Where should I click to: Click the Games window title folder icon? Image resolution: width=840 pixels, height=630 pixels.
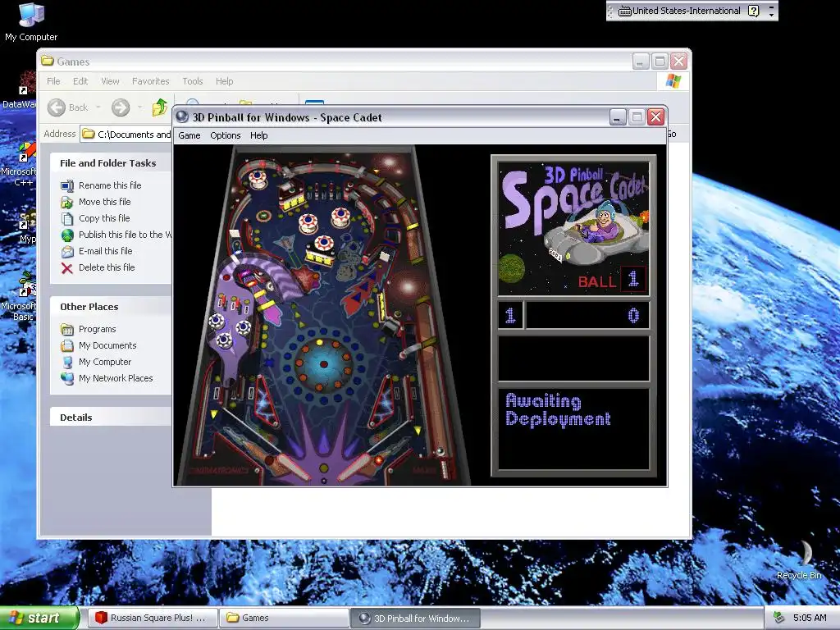[48, 61]
